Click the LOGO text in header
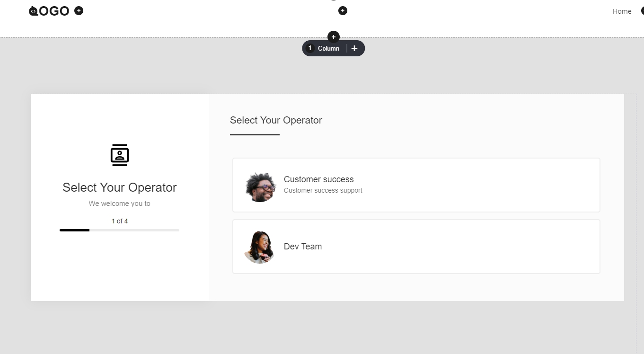This screenshot has height=354, width=644. [x=53, y=11]
